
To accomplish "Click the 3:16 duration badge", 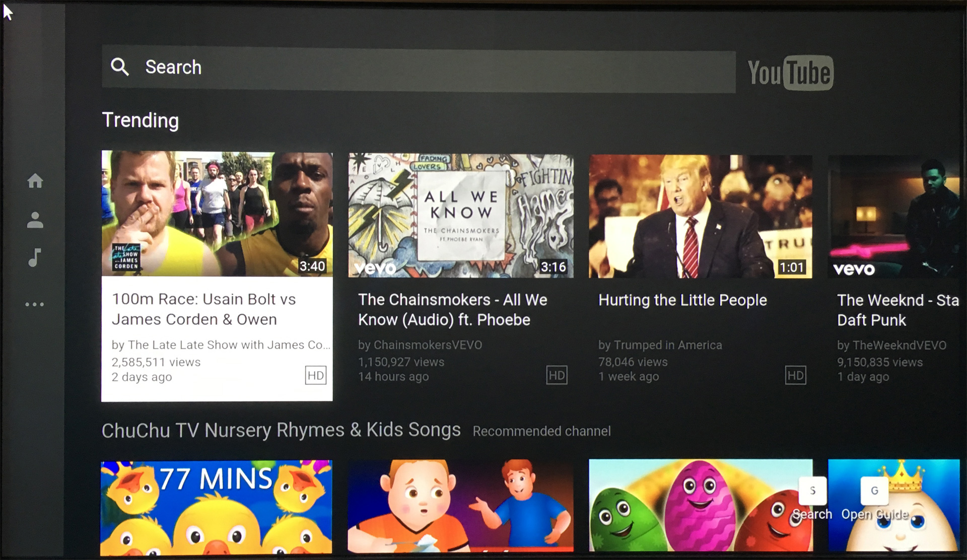I will coord(553,267).
